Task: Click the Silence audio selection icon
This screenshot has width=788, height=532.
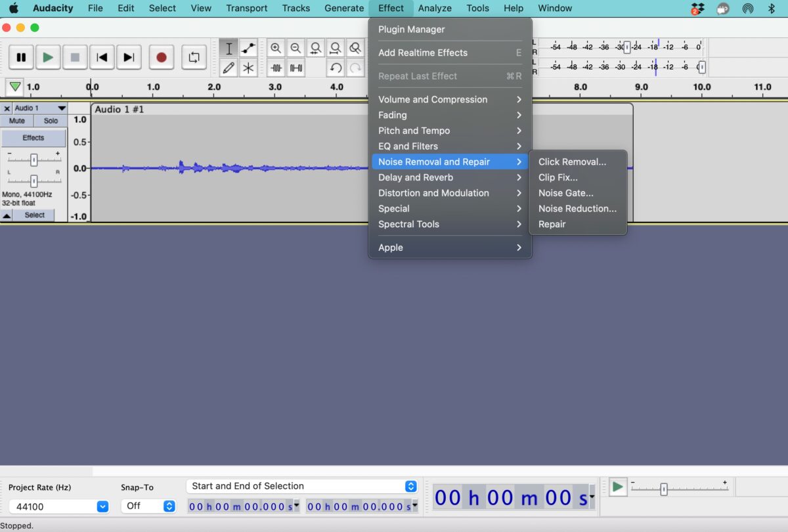Action: tap(296, 67)
